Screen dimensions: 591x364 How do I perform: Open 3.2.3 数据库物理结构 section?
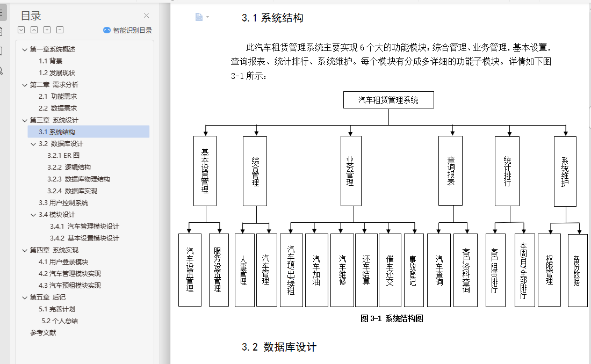coord(79,179)
